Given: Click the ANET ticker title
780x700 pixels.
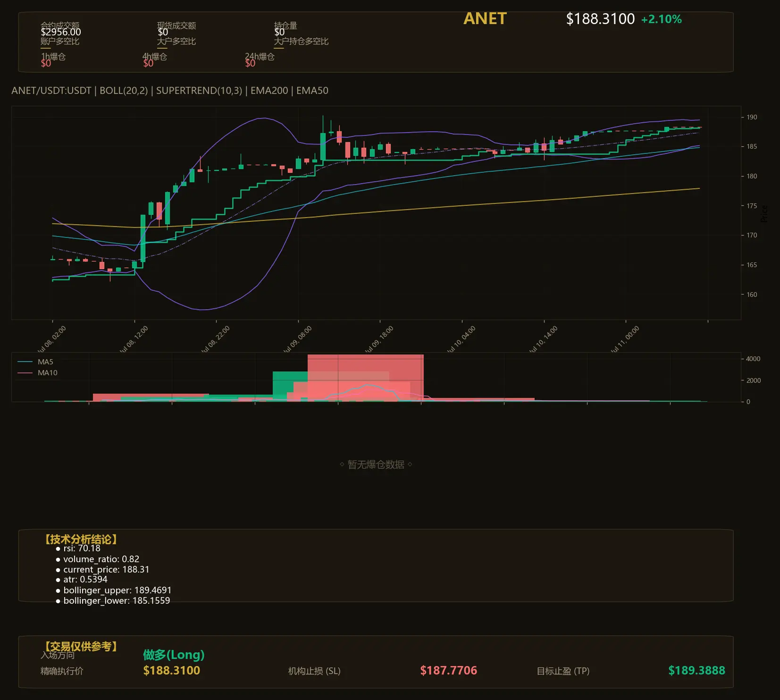Looking at the screenshot, I should pos(485,19).
